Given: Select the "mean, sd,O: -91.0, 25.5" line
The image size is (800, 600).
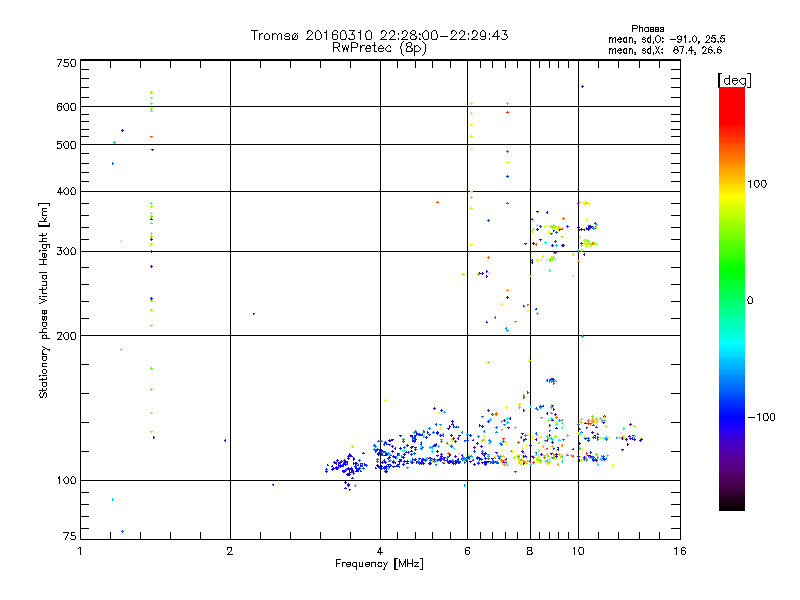Looking at the screenshot, I should coord(666,39).
